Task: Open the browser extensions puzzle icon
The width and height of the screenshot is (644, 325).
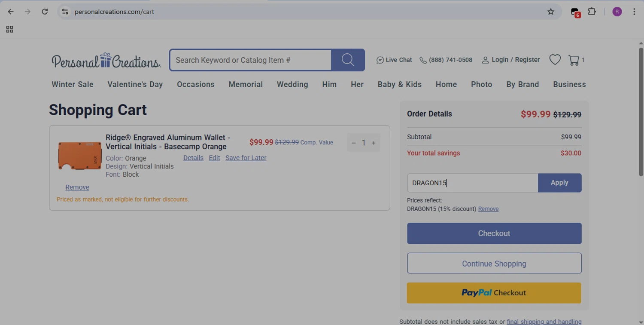Action: pos(592,12)
